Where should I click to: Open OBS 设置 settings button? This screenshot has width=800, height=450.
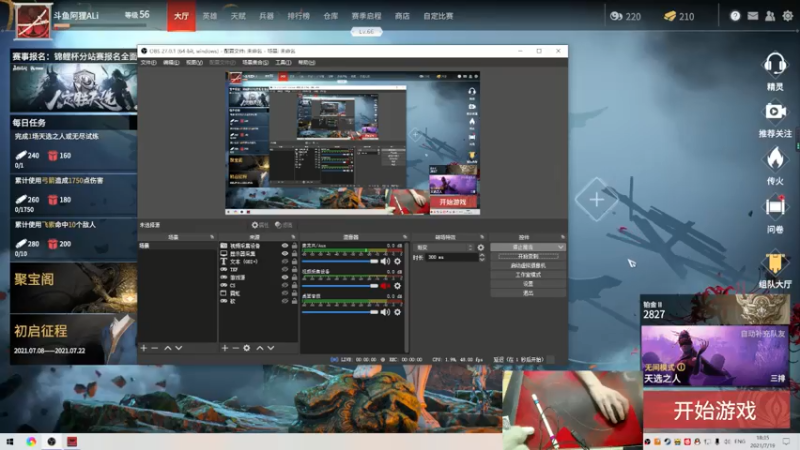click(528, 284)
